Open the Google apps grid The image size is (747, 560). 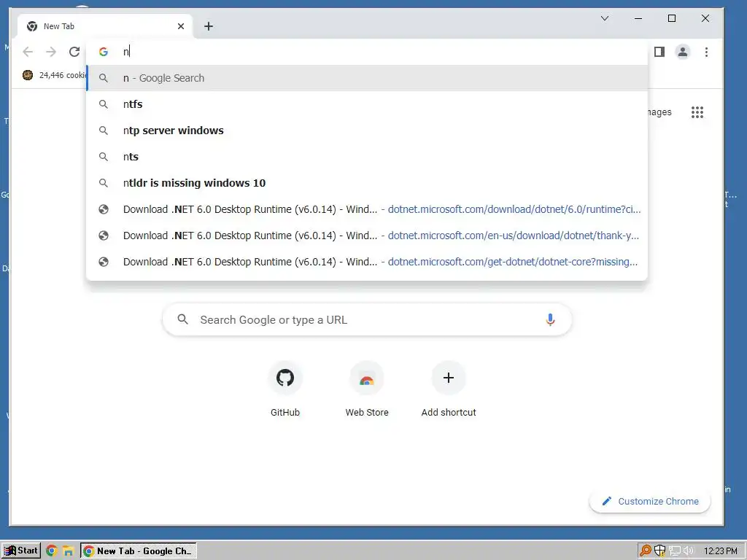click(x=697, y=112)
